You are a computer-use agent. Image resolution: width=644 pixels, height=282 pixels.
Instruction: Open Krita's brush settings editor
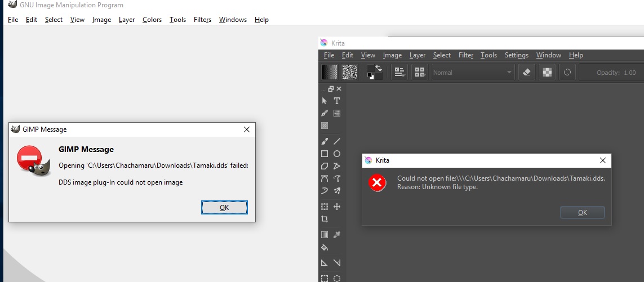399,72
